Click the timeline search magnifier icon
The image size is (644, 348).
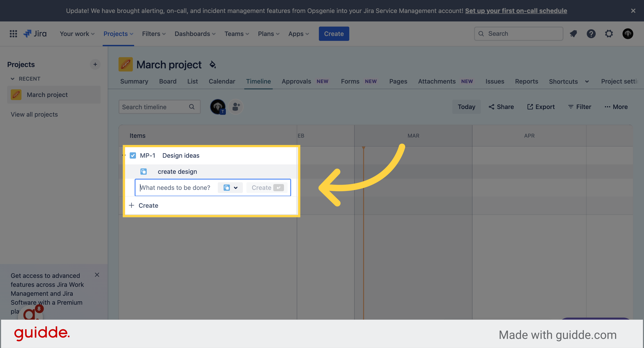191,107
